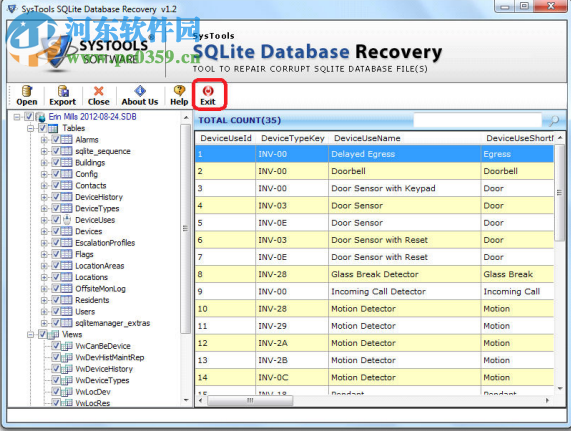Uncheck the VwDevHistMaintRep checkbox

click(x=56, y=357)
